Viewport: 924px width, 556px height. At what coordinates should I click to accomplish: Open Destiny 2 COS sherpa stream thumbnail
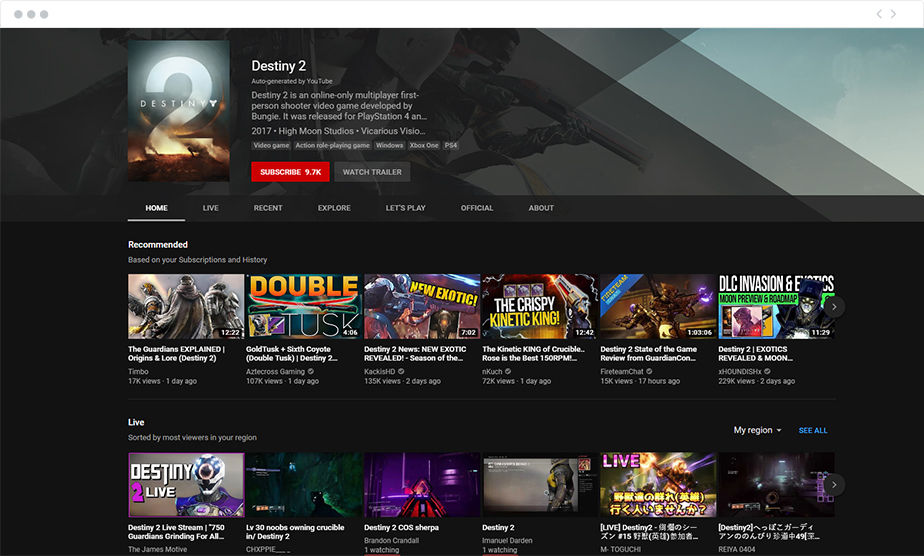coord(422,485)
